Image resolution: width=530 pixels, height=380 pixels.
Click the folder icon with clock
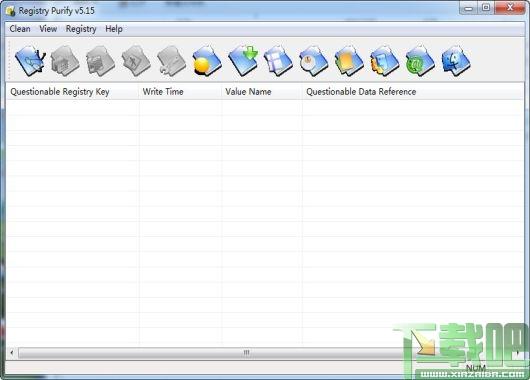[314, 61]
